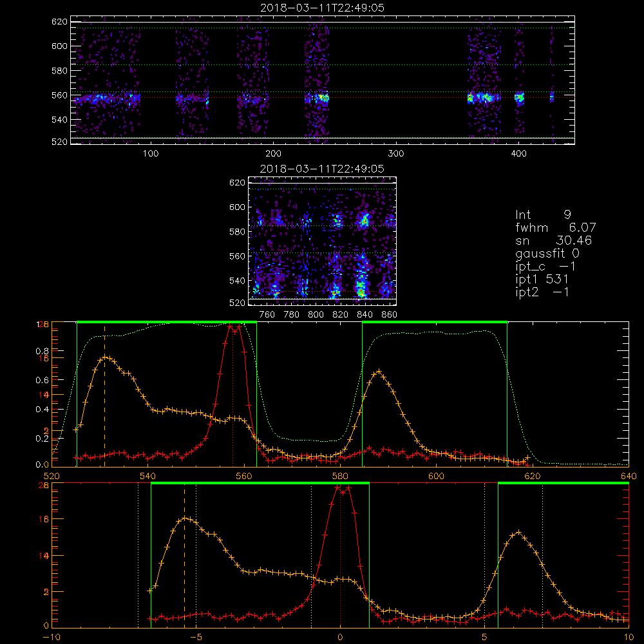Viewport: 644px width, 644px height.
Task: Click x-axis label "820" under the middle image
Action: pos(341,315)
